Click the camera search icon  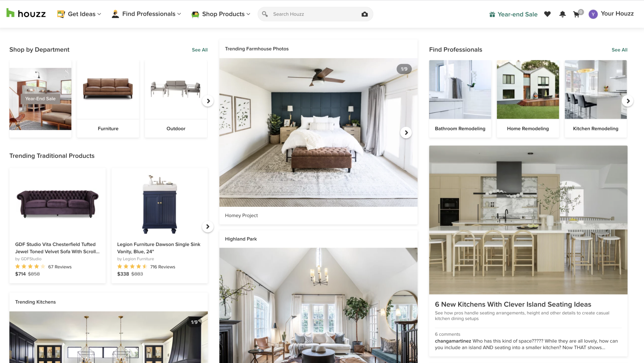pos(364,14)
